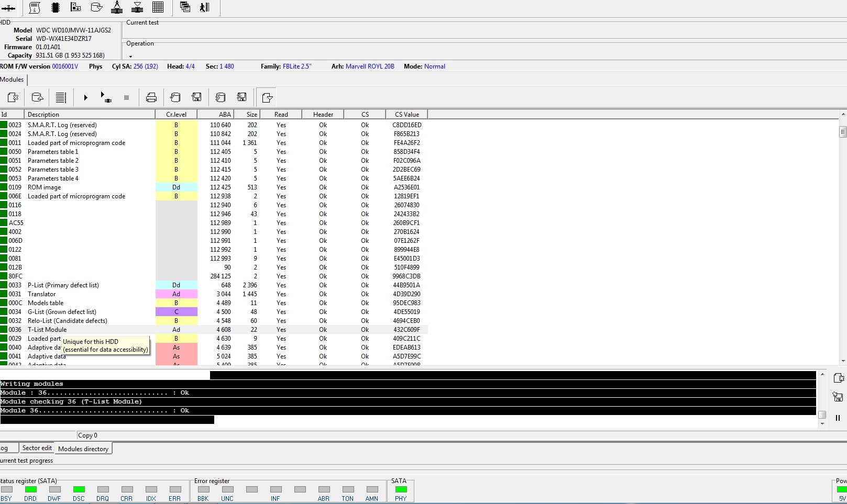Click the grey stop square button
The height and width of the screenshot is (504, 847).
(126, 97)
